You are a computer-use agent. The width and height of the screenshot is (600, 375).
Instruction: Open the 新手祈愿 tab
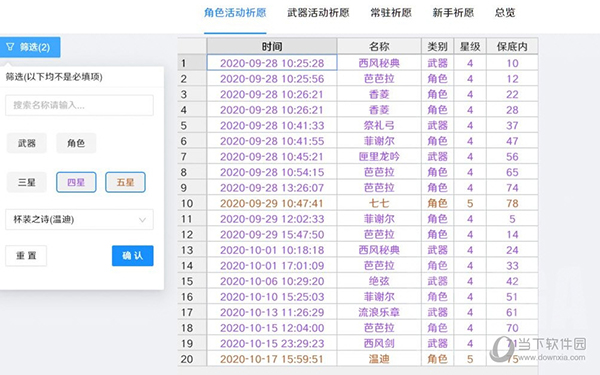453,13
